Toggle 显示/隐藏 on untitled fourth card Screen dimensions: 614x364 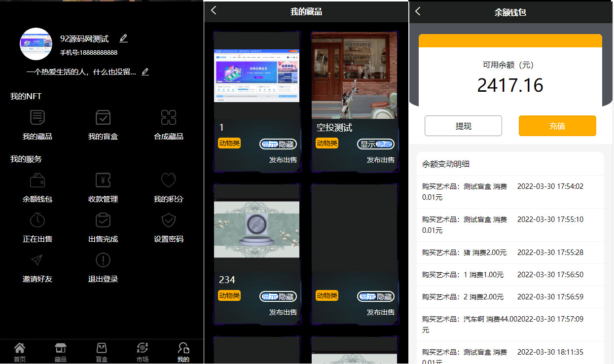coord(376,296)
